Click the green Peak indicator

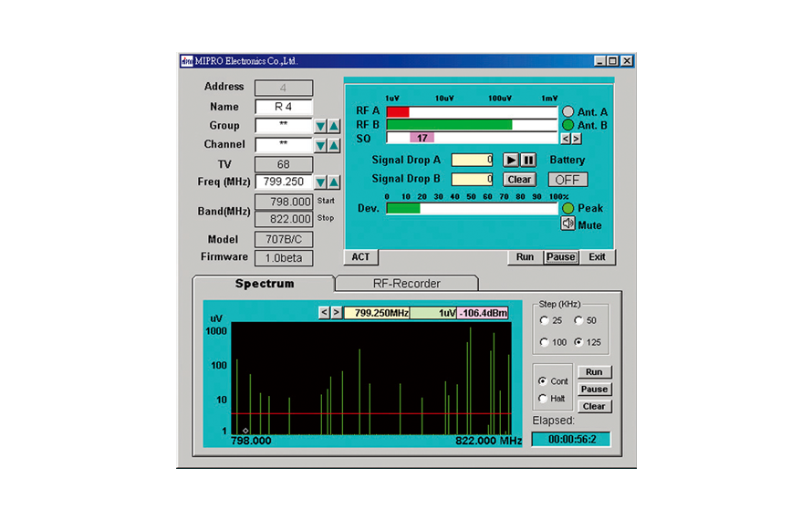pyautogui.click(x=568, y=208)
